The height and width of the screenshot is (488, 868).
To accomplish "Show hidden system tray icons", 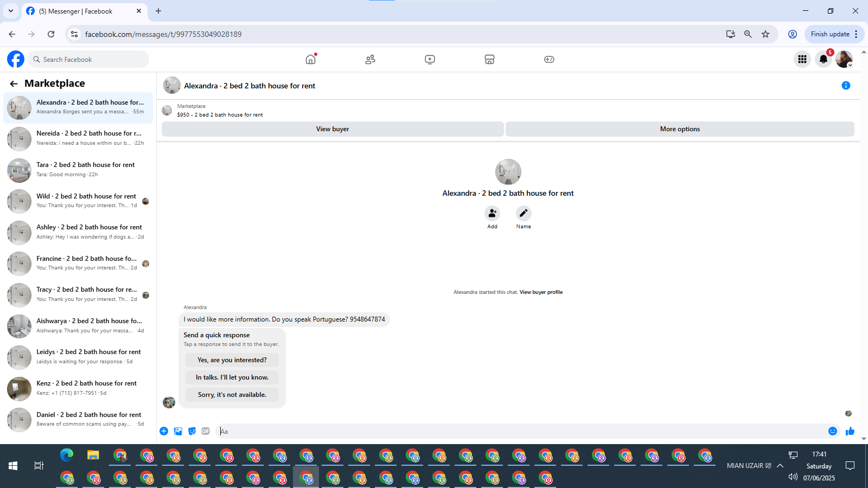I will pos(780,466).
